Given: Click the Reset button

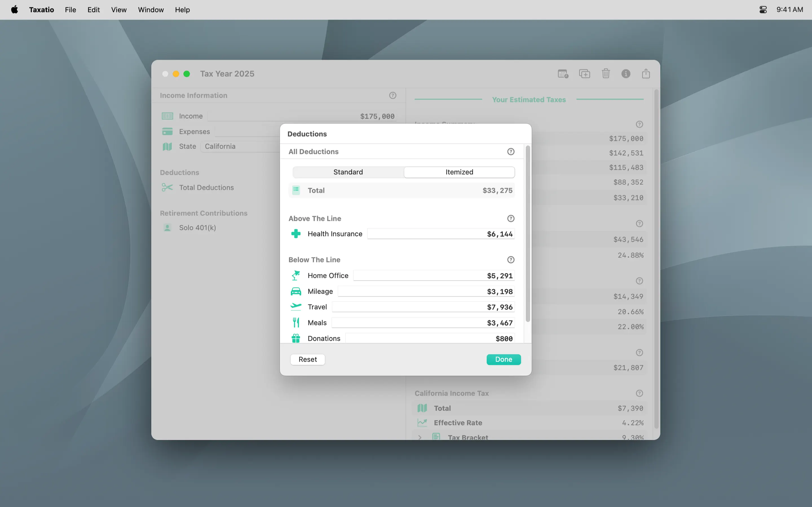Looking at the screenshot, I should (307, 359).
